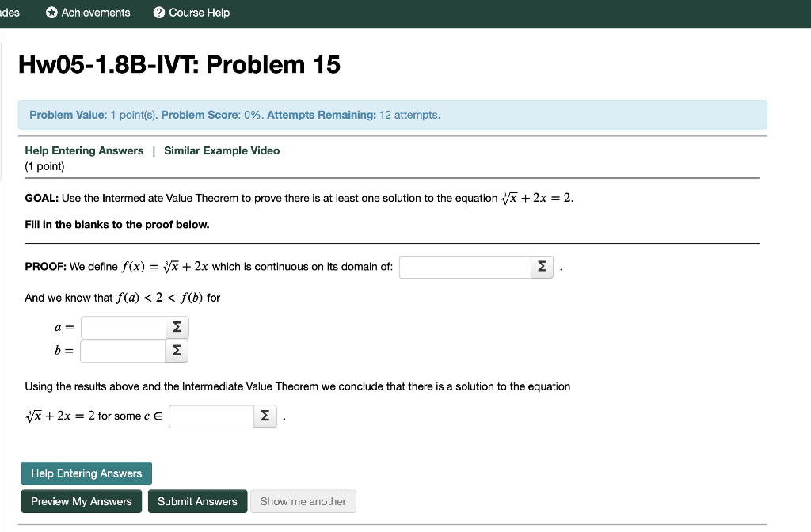Open the Σ editor beside the c interval field
This screenshot has width=811, height=532.
265,416
